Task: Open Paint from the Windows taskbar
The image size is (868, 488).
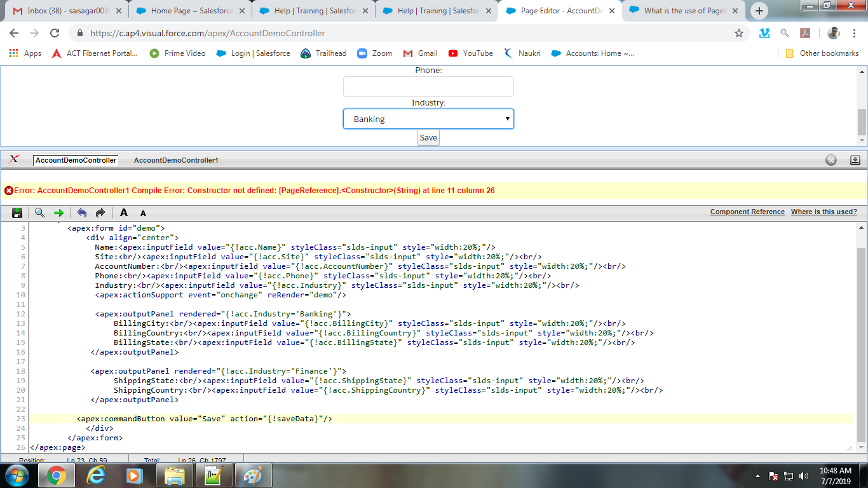Action: tap(253, 475)
